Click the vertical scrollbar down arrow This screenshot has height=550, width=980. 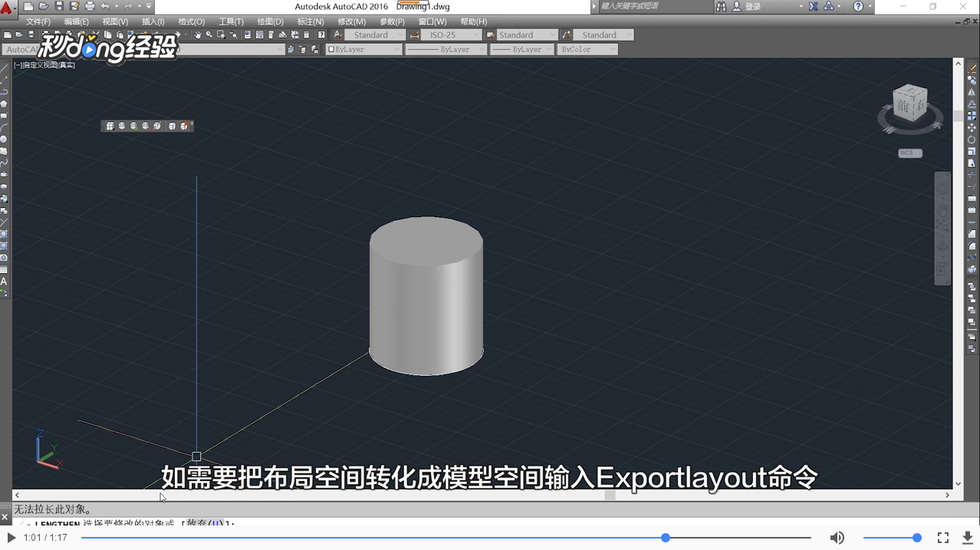point(959,484)
